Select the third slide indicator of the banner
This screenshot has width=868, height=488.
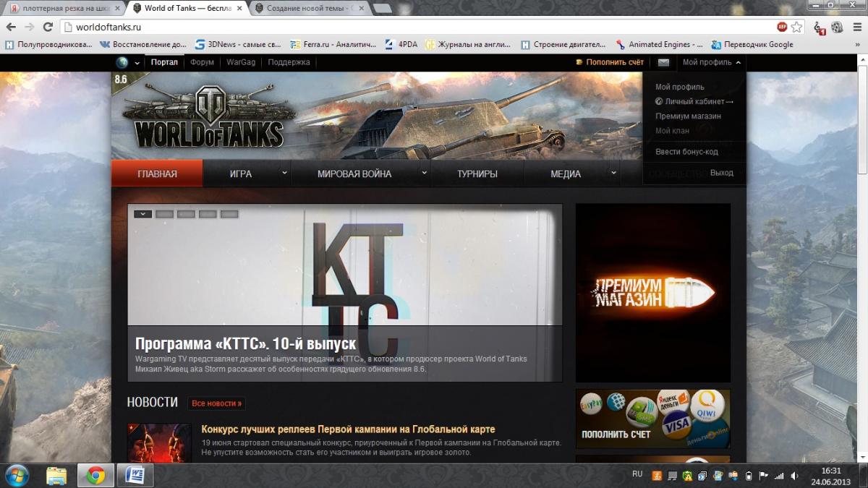click(x=186, y=214)
